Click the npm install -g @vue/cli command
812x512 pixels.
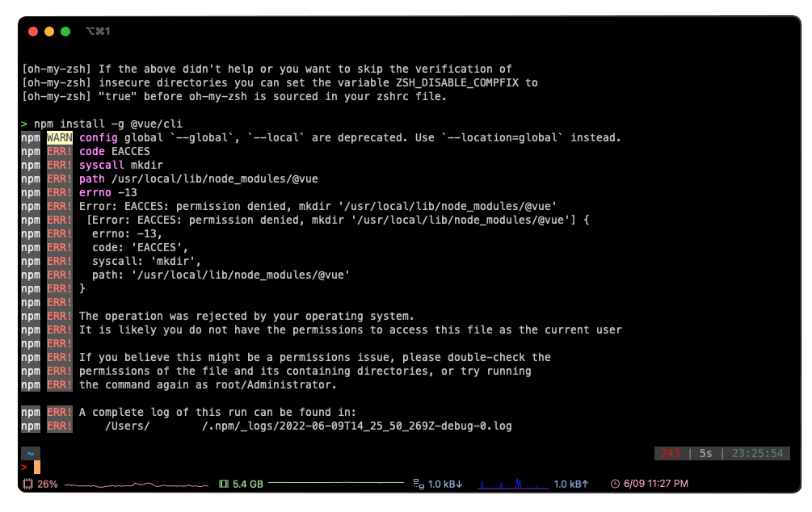click(x=108, y=124)
